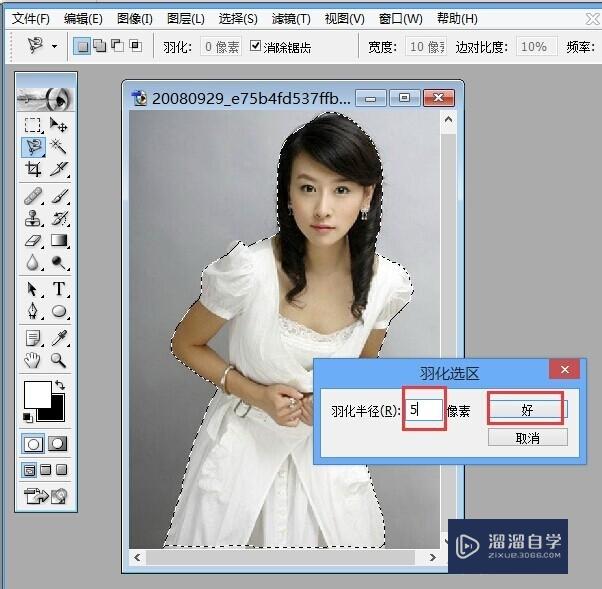This screenshot has height=589, width=602.
Task: Choose New selection mode in options bar
Action: coord(82,46)
